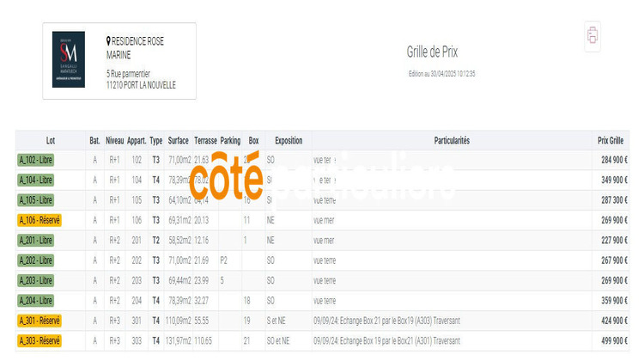Open lot A_102 - Libre badge

pyautogui.click(x=35, y=160)
